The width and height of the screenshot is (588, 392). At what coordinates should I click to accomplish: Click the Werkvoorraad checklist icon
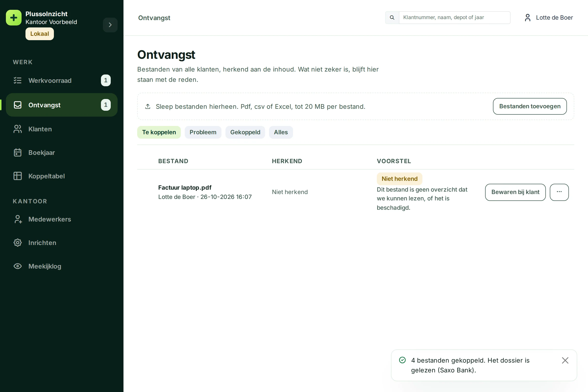point(17,80)
